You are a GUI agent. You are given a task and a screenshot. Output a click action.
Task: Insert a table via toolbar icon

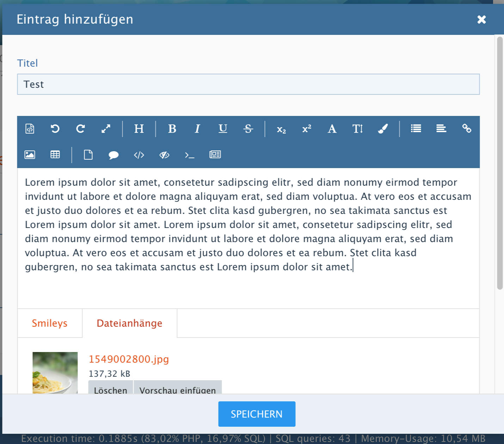tap(55, 155)
